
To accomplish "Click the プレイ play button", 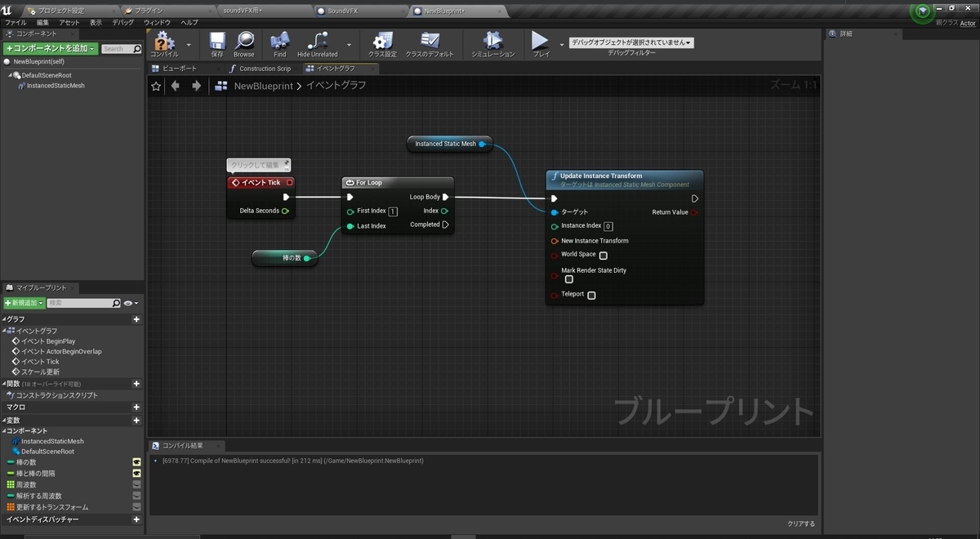I will [x=540, y=40].
